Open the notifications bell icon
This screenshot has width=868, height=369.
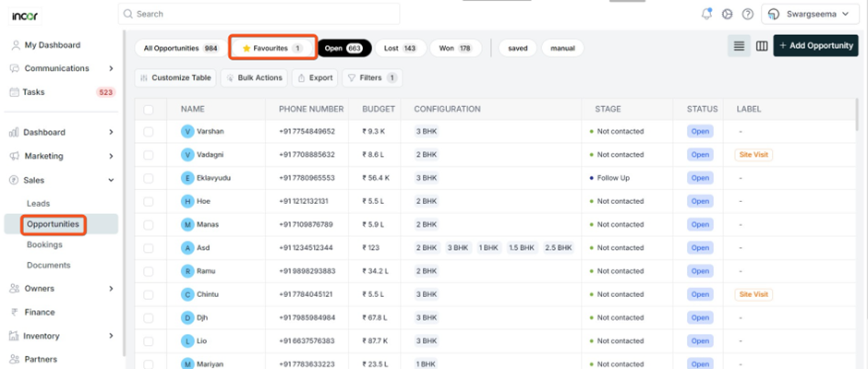coord(706,15)
